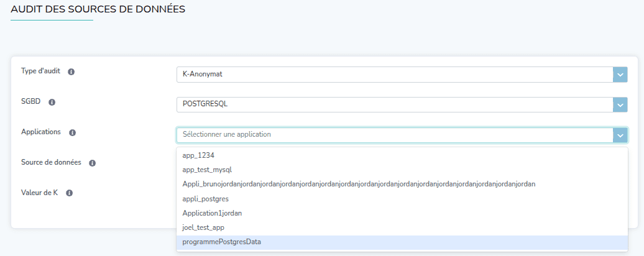Select the long Appli_brunojordan application entry
Screen dimensions: 644x256
pos(359,184)
